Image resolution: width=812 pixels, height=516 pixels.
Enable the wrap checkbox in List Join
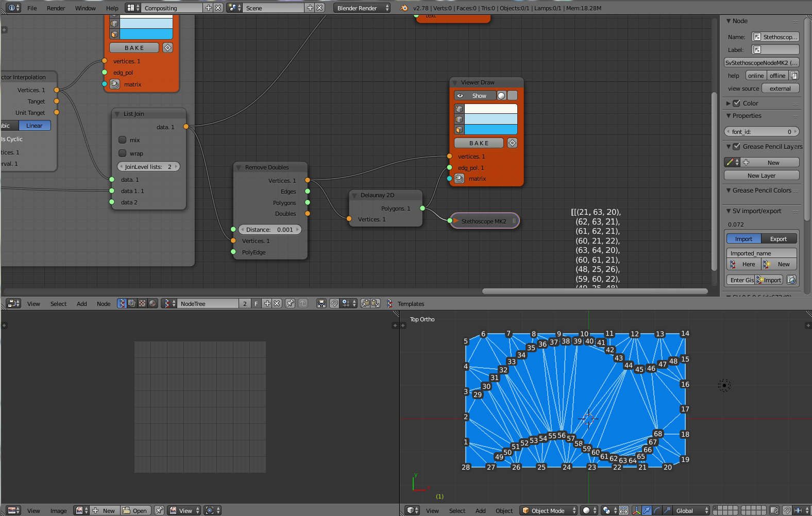coord(123,153)
